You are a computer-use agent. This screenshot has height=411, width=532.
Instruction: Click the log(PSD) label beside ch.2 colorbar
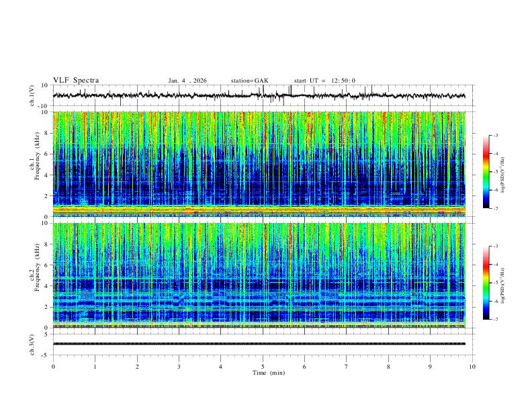(x=503, y=285)
